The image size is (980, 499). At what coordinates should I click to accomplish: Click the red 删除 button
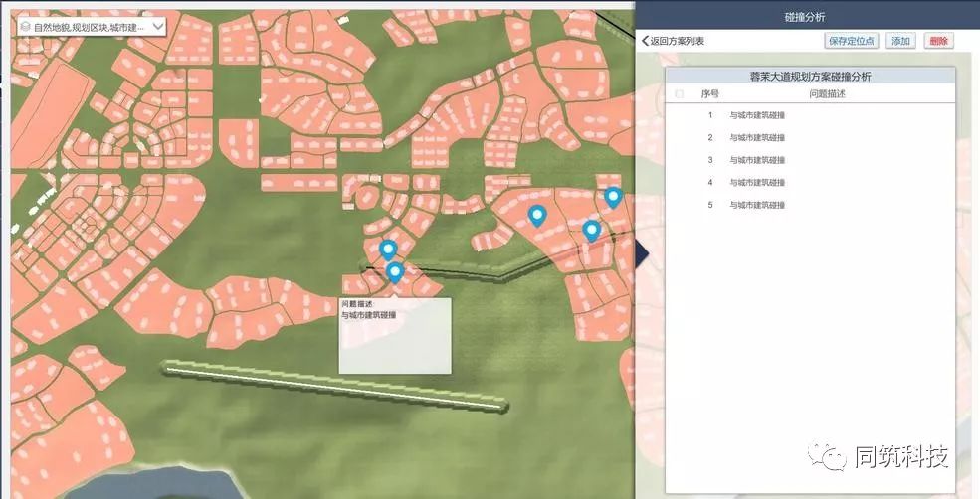tap(937, 41)
